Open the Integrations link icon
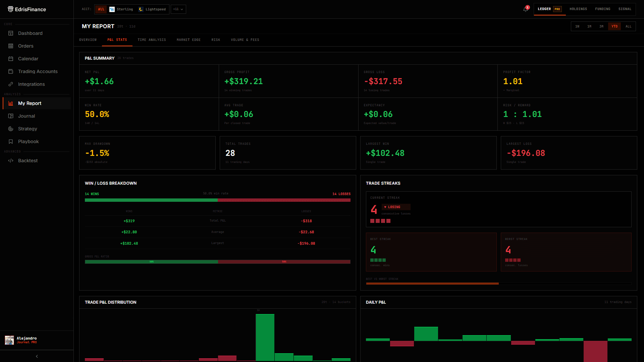Screen dimensions: 644x362 click(x=11, y=84)
